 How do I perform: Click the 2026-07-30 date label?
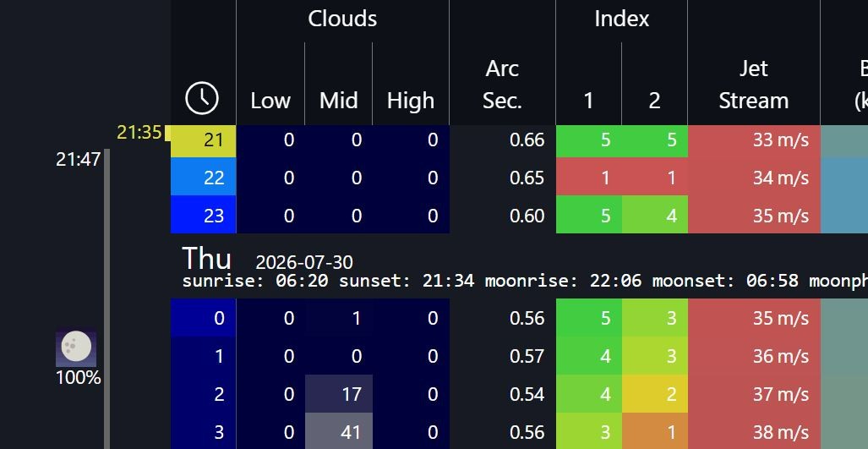coord(304,262)
